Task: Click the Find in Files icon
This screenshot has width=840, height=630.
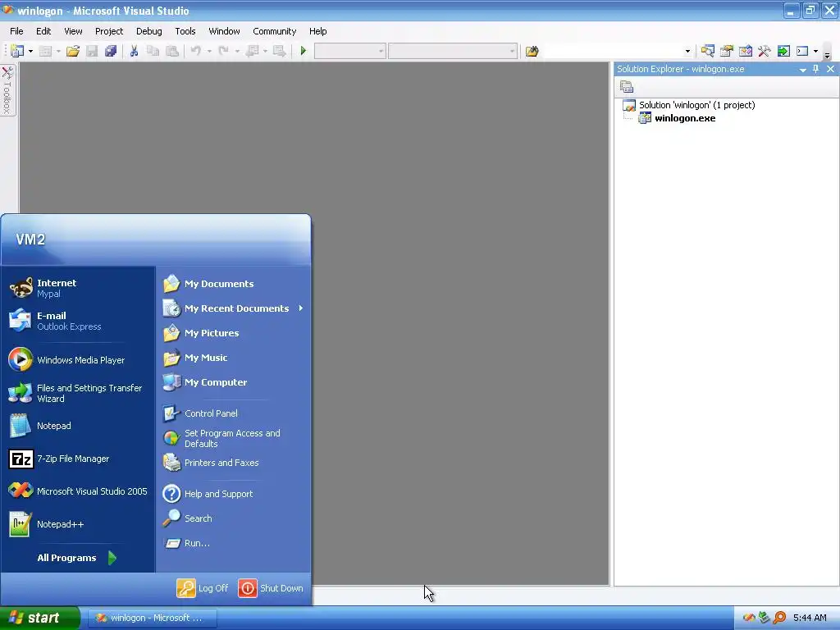Action: pyautogui.click(x=532, y=52)
